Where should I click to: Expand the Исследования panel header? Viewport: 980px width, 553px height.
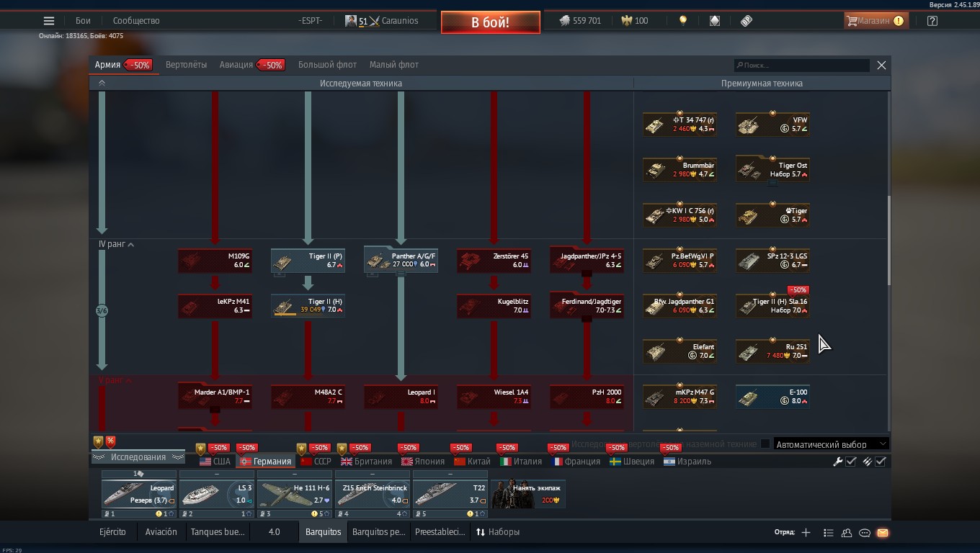[x=138, y=457]
